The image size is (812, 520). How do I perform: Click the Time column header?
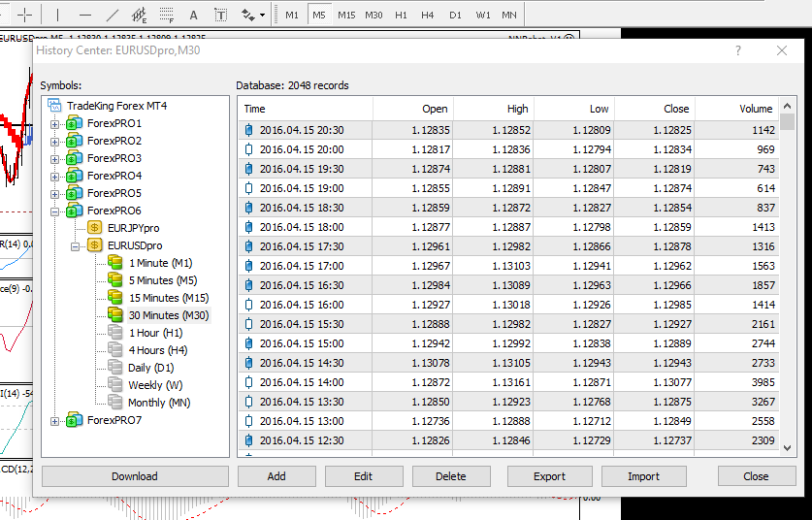coord(306,109)
